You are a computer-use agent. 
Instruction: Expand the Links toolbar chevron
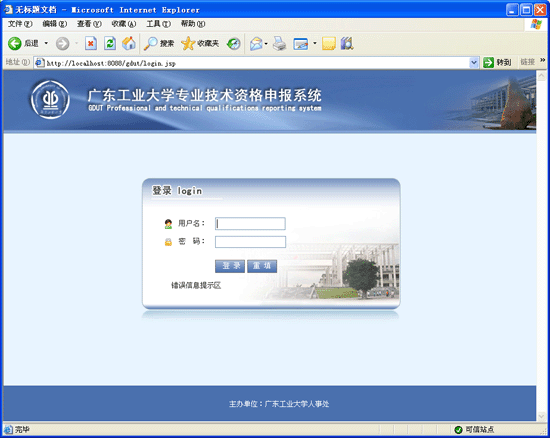[543, 60]
